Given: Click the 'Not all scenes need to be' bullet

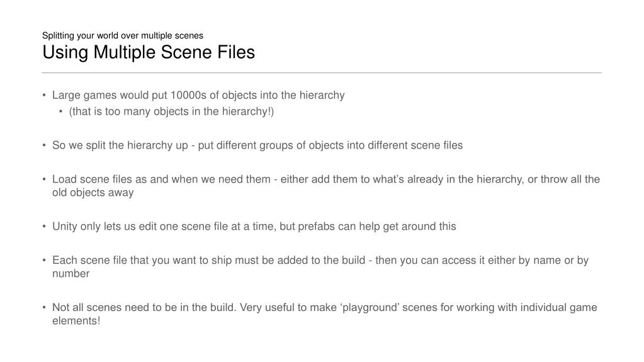Looking at the screenshot, I should pyautogui.click(x=324, y=314).
